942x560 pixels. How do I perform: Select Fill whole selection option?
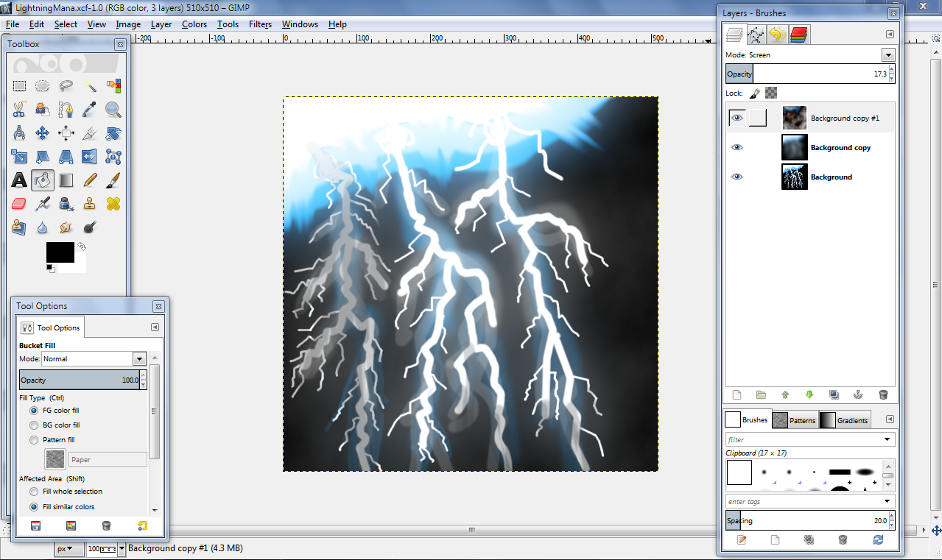tap(34, 492)
